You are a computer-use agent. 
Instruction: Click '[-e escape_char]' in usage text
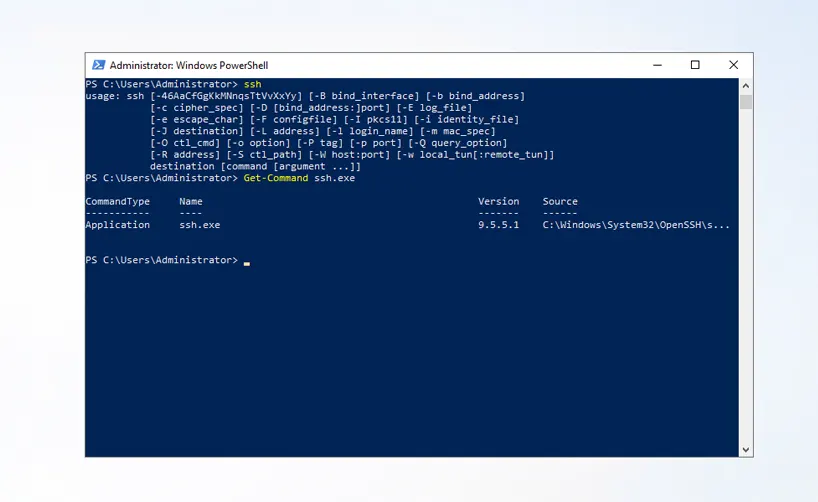point(197,119)
